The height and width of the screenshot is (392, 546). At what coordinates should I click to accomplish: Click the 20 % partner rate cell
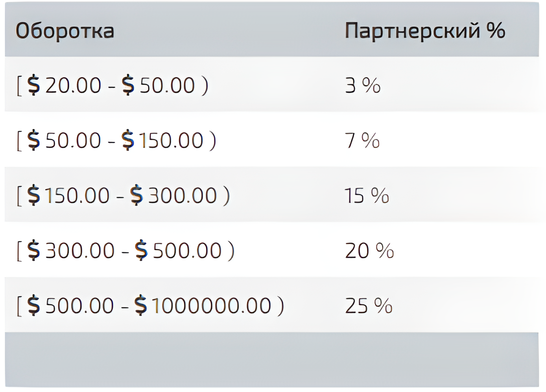tap(369, 251)
